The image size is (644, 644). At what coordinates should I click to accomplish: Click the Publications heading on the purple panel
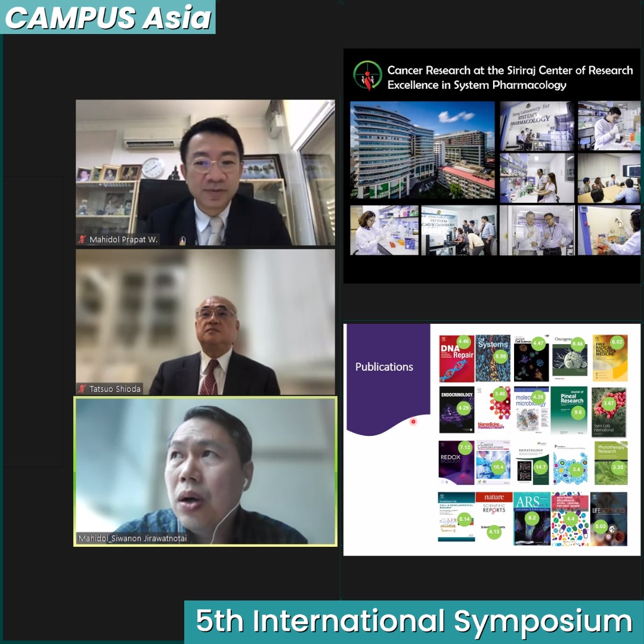[x=384, y=367]
